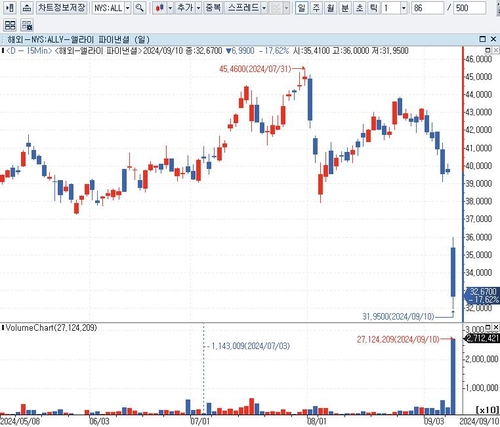Switch chart to weekly (주) period
Viewport: 500px width, 427px height.
coord(316,8)
